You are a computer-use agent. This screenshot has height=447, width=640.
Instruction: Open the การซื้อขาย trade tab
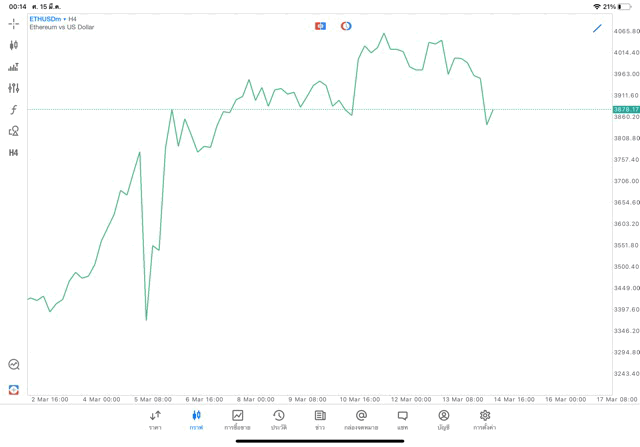point(237,419)
